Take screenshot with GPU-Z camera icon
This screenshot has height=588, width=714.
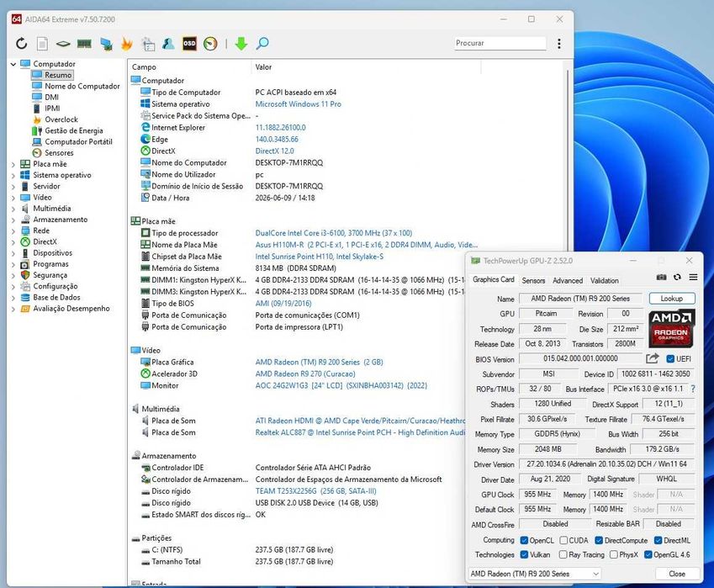coord(662,277)
